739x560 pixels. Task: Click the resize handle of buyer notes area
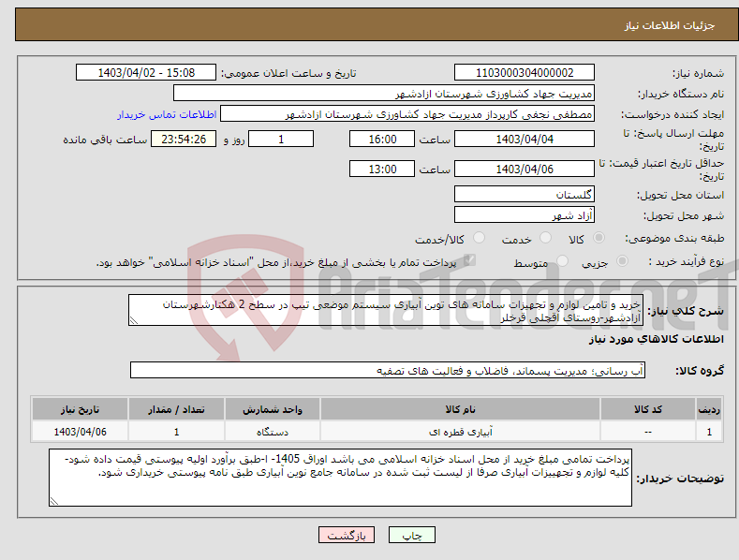tap(54, 501)
